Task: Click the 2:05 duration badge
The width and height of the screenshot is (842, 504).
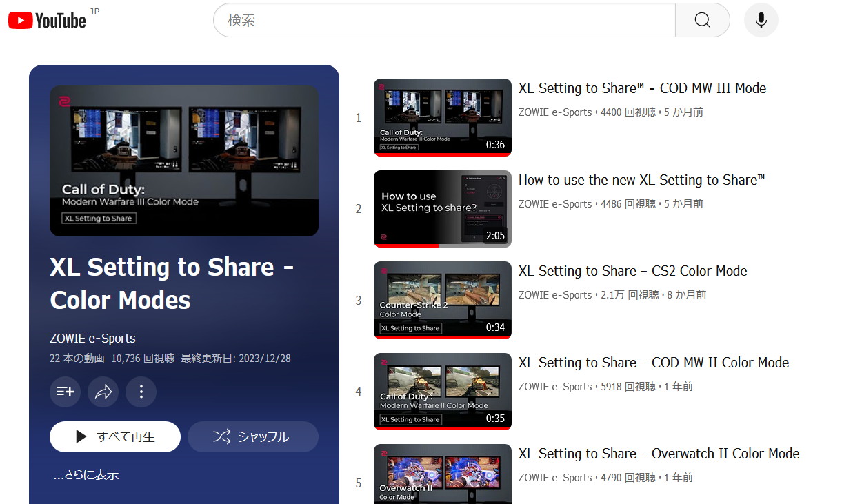Action: tap(495, 236)
